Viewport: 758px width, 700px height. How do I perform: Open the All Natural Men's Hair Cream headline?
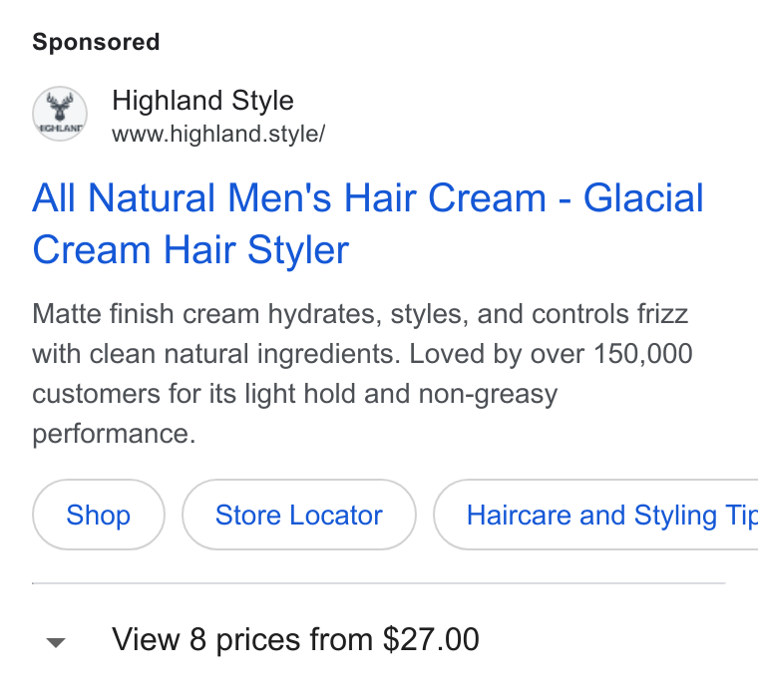[x=367, y=223]
